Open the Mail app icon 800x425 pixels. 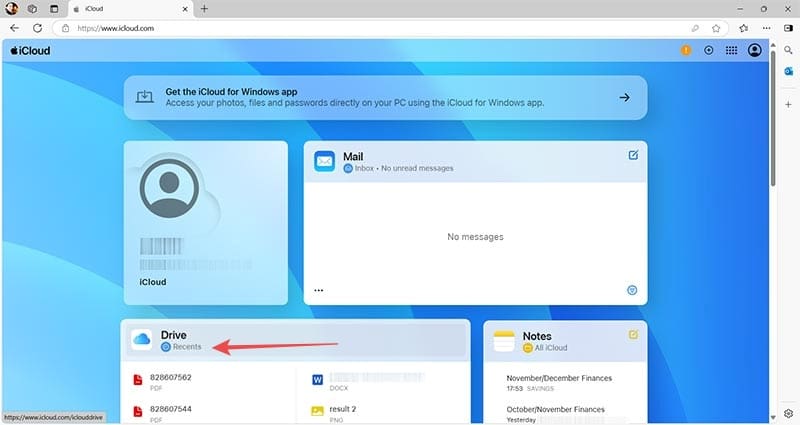pos(324,161)
